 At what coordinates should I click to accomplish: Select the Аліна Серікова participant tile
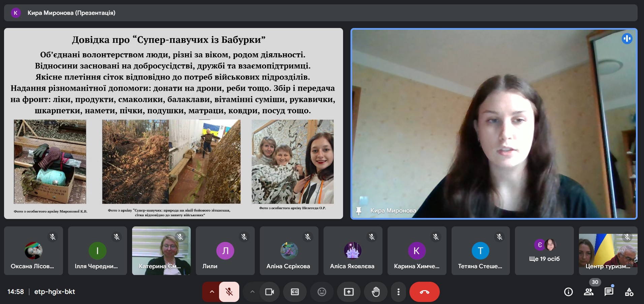pos(289,251)
